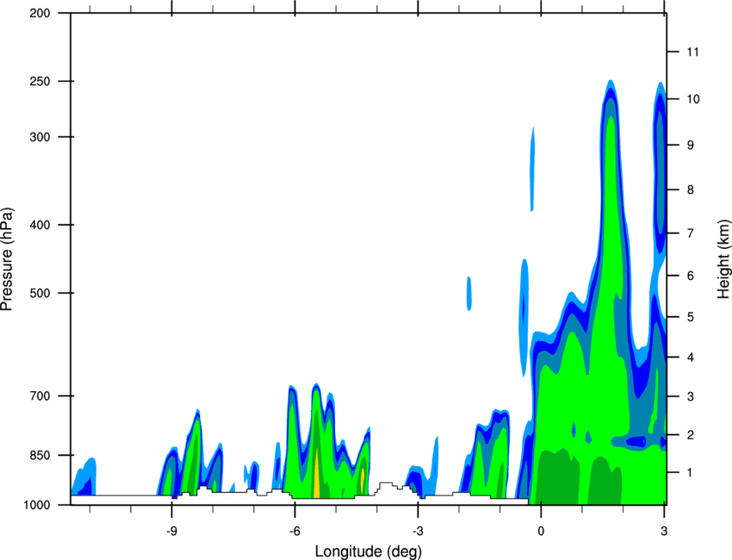Pick the 10 km height label
Viewport: 732px width, 560px height.
pos(692,99)
